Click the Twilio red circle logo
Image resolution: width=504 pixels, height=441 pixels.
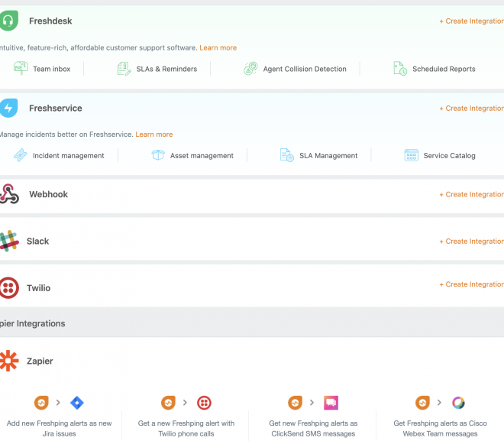[x=9, y=287]
